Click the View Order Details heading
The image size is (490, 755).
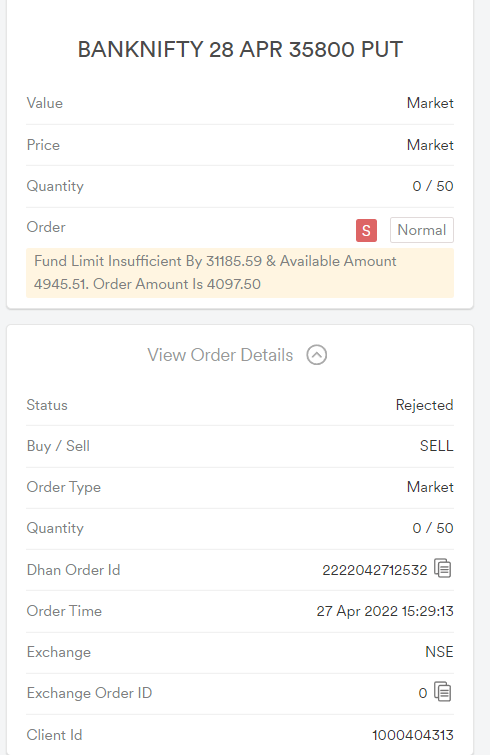click(x=220, y=355)
